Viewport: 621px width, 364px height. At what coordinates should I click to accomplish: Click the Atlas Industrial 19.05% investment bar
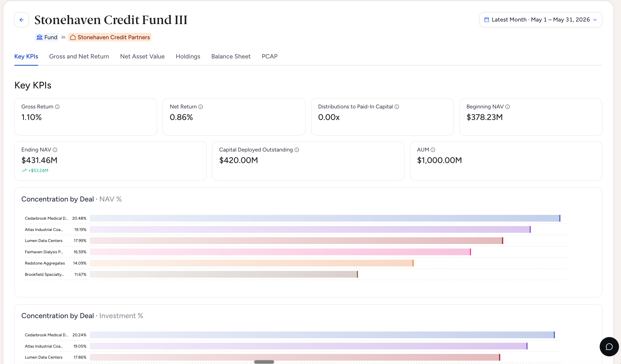pyautogui.click(x=308, y=346)
